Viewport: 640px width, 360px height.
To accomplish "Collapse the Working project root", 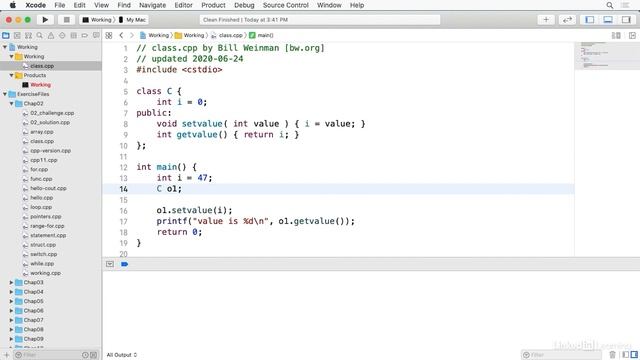I will tap(4, 47).
